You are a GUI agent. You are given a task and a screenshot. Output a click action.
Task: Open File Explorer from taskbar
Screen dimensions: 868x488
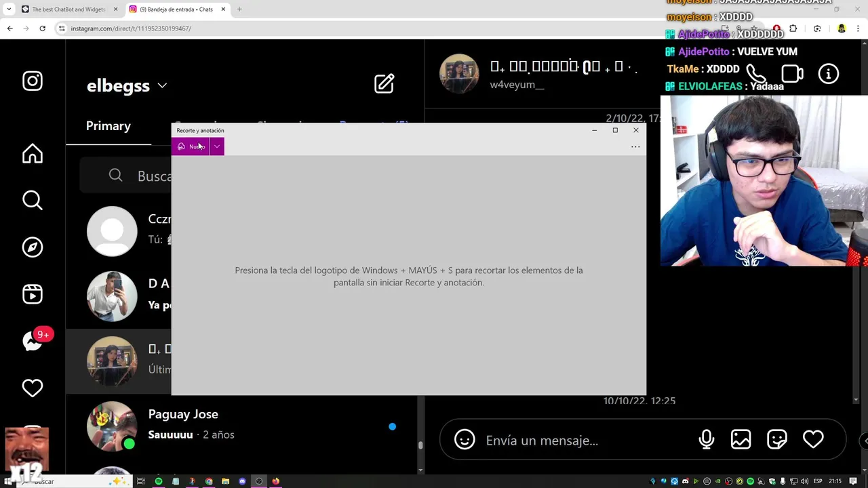(x=226, y=481)
